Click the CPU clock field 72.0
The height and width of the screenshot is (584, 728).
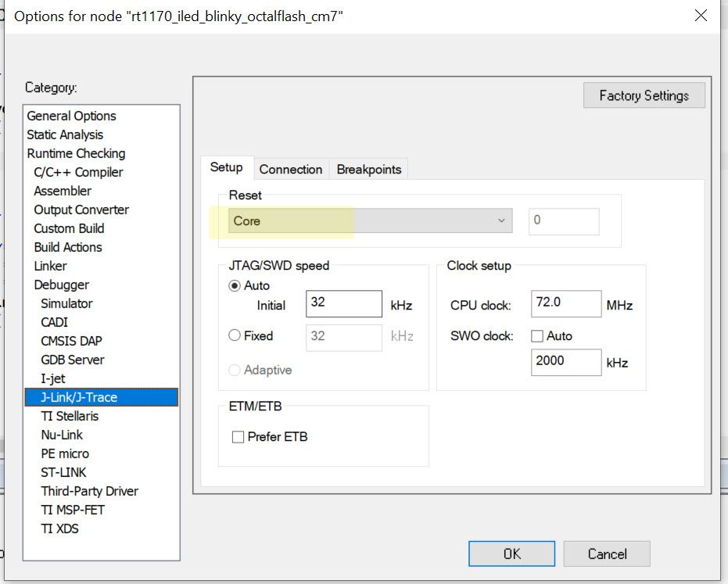(x=566, y=304)
